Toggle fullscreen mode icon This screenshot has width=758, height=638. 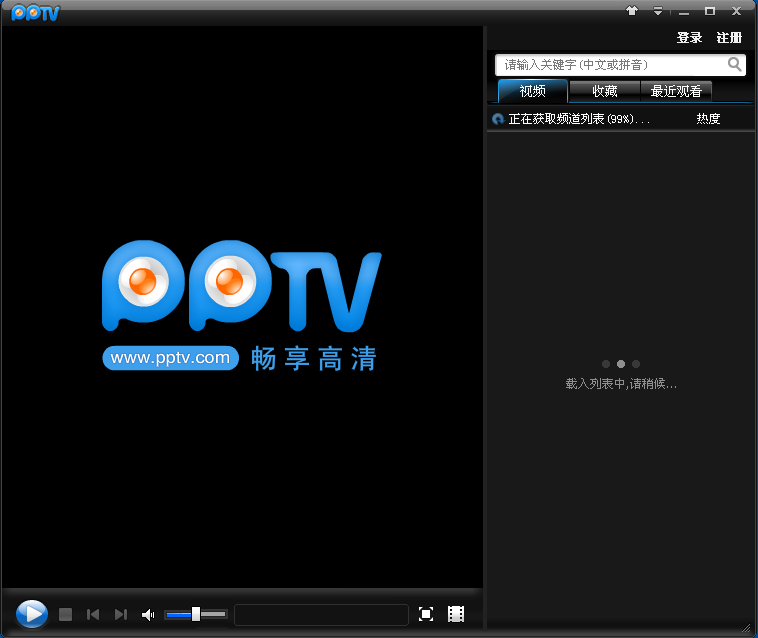[426, 614]
